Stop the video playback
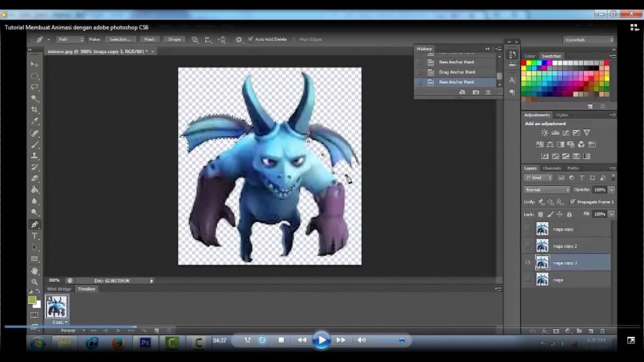 point(281,340)
